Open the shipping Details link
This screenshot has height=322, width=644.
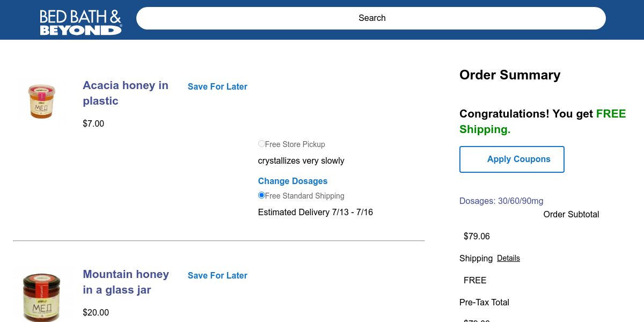click(x=508, y=258)
